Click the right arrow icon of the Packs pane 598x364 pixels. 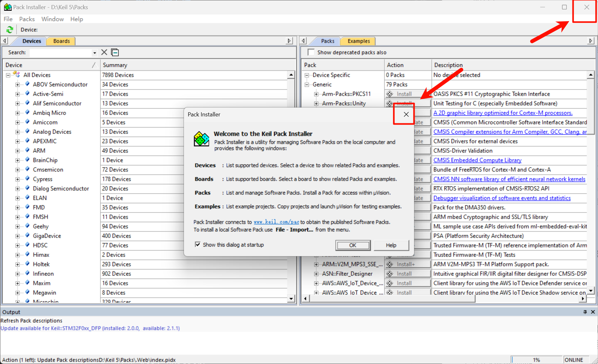click(x=591, y=41)
